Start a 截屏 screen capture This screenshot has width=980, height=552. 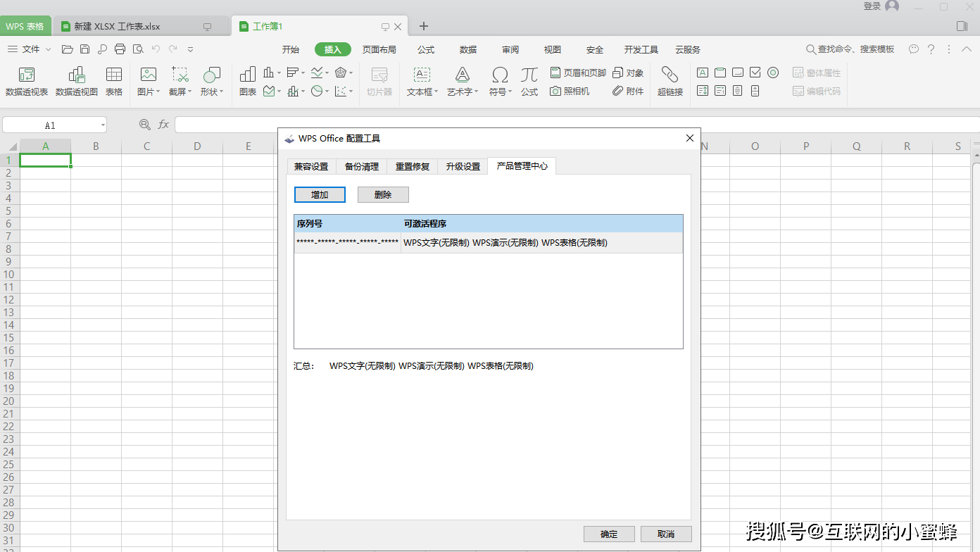tap(180, 82)
